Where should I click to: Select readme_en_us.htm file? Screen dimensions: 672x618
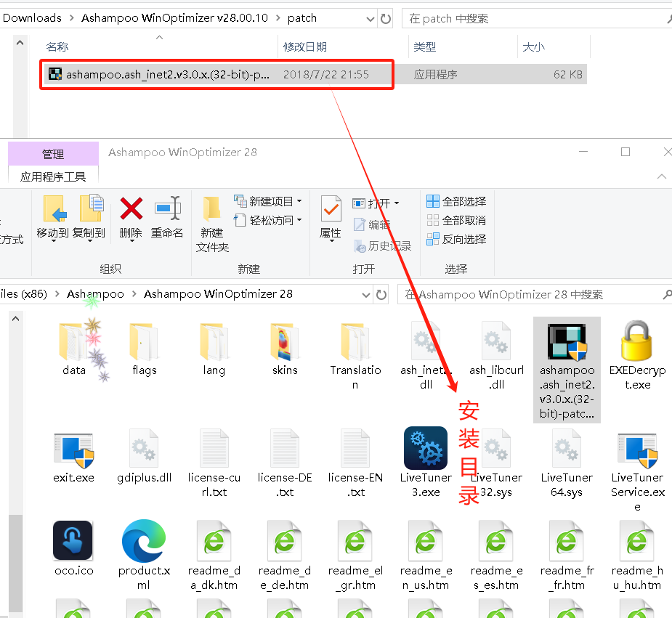[x=426, y=556]
